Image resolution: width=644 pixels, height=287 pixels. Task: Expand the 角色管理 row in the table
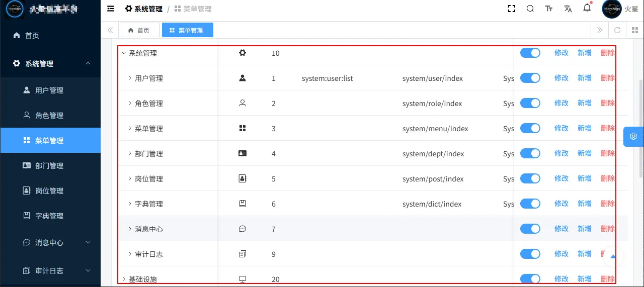(x=130, y=103)
